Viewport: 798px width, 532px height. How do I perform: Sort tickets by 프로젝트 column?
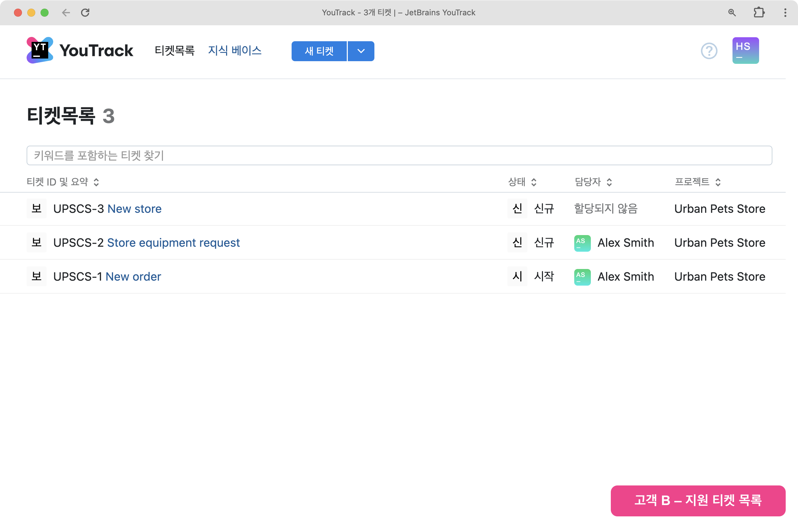697,182
